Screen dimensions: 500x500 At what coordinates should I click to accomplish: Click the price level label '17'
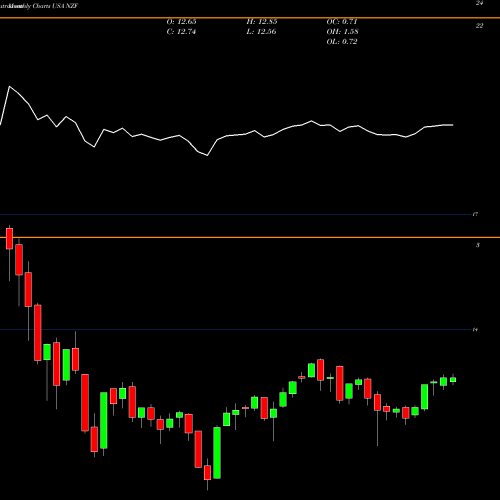475,214
